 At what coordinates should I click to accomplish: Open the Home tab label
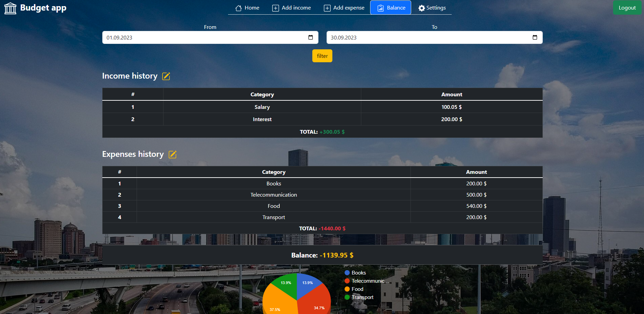tap(252, 8)
